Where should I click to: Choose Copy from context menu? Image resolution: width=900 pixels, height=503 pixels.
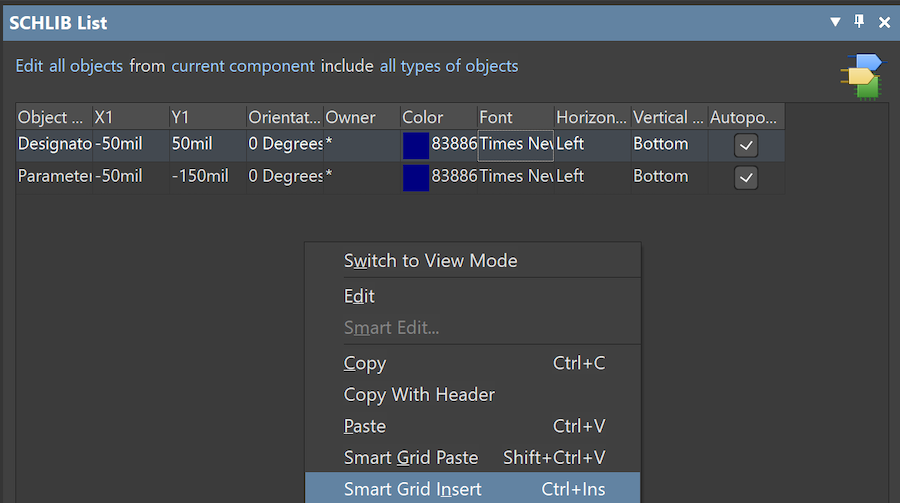(x=473, y=363)
